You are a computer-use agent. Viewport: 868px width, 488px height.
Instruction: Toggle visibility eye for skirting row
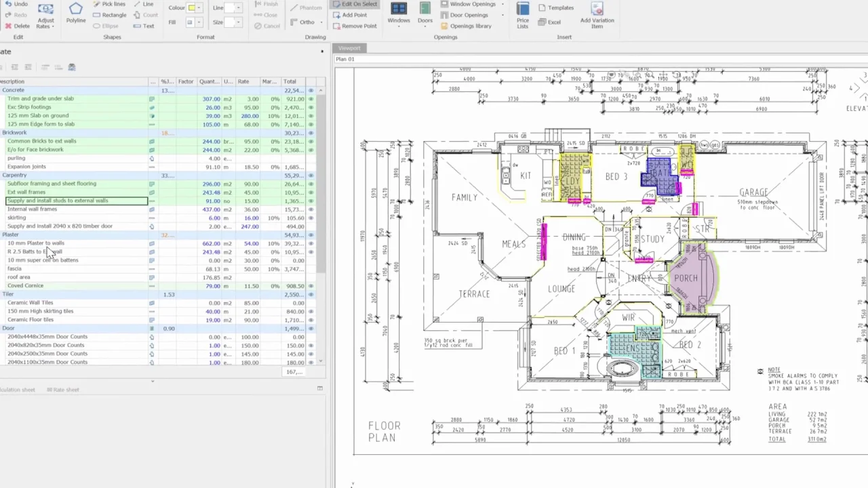(x=311, y=218)
